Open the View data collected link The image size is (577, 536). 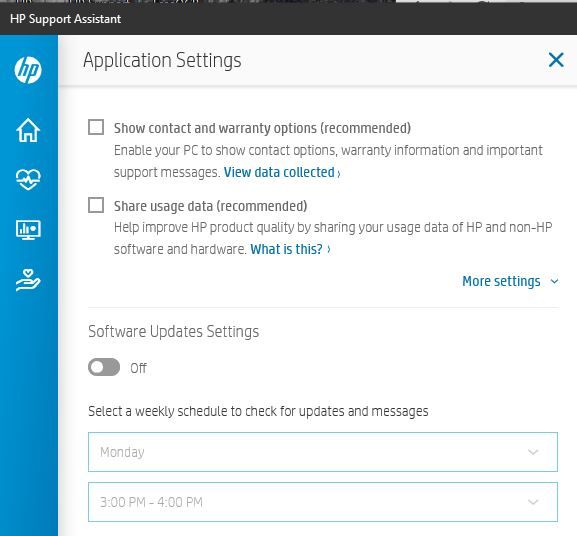[x=279, y=172]
